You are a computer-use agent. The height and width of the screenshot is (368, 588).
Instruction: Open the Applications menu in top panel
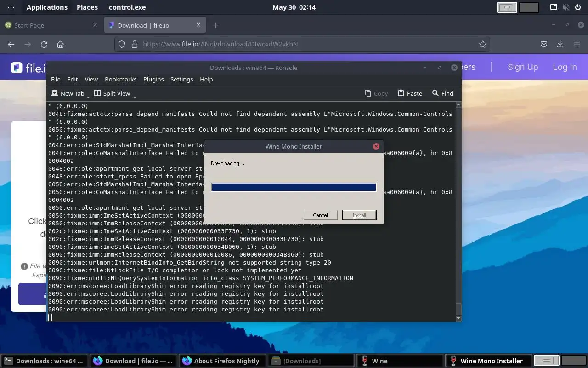point(47,7)
